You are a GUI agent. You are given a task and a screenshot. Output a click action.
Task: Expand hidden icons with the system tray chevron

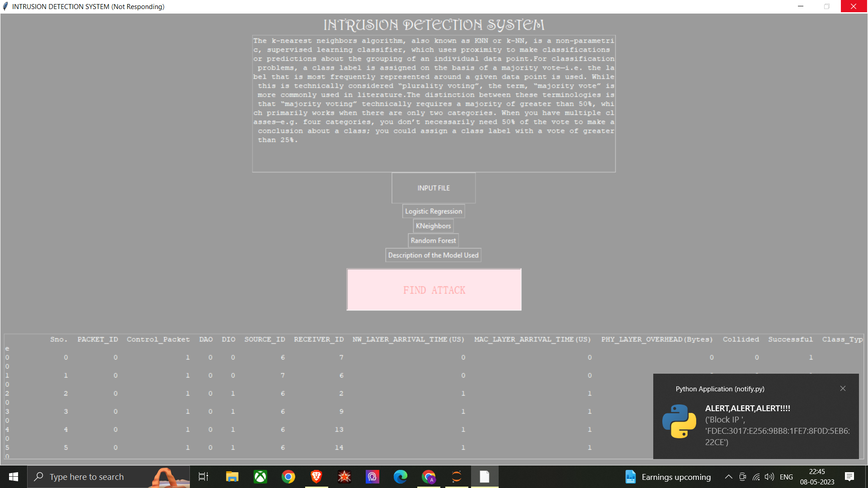[x=729, y=477]
